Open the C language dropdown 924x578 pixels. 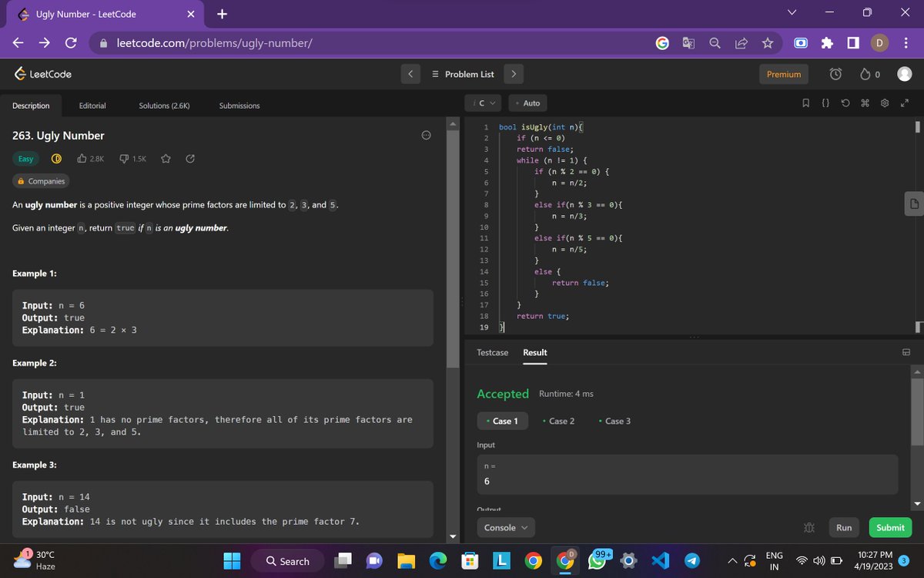point(484,102)
